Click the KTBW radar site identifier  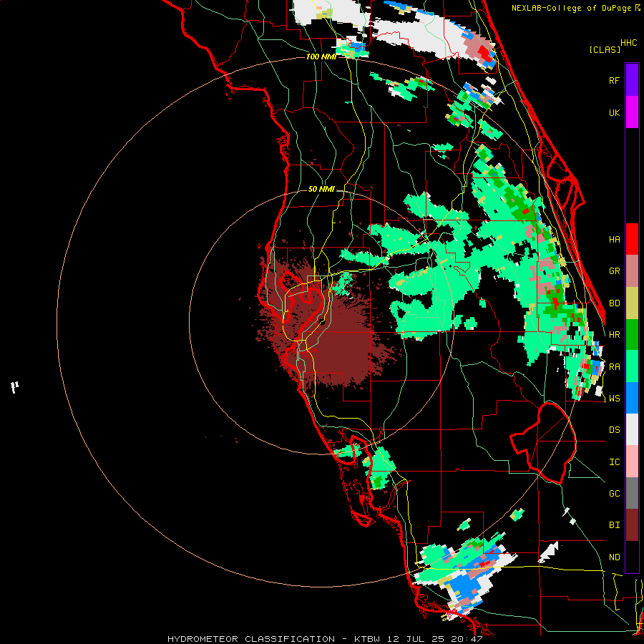click(367, 639)
